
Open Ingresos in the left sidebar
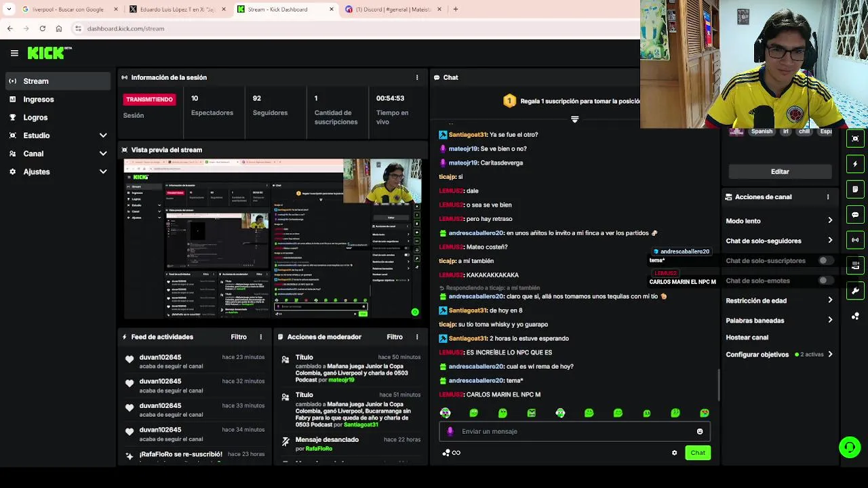point(58,100)
